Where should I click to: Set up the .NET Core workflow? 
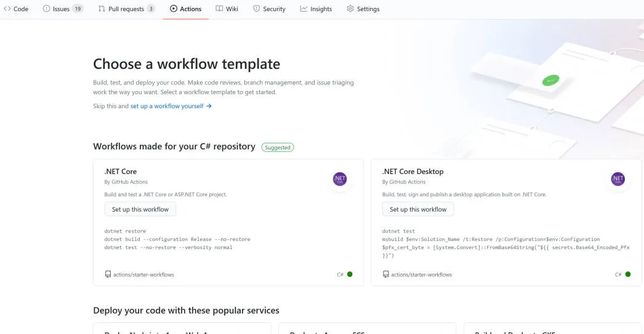pyautogui.click(x=140, y=209)
